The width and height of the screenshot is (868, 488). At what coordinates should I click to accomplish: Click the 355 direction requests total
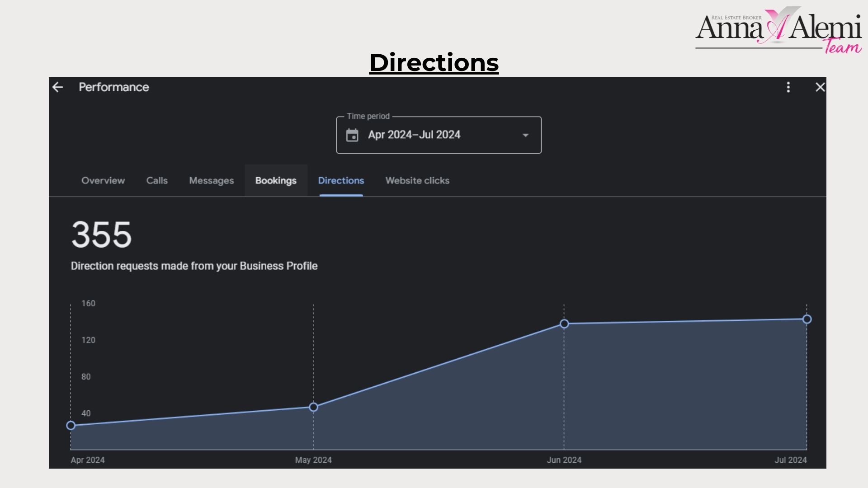pos(101,235)
